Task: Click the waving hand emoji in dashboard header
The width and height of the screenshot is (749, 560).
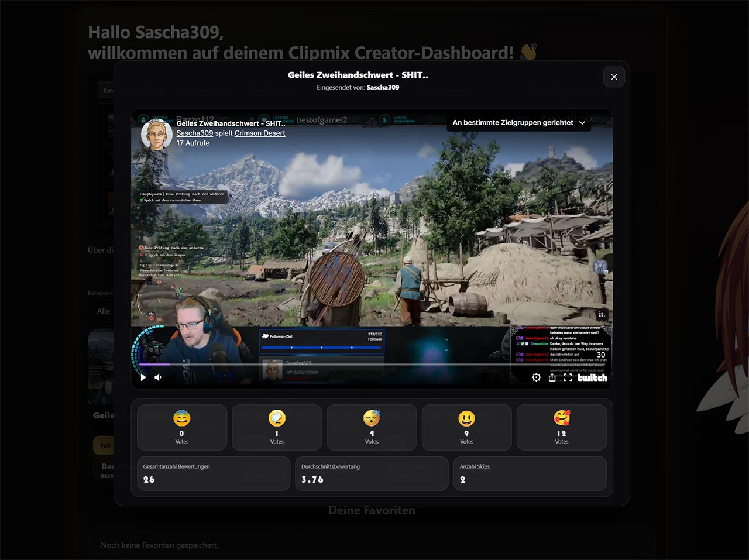Action: tap(528, 53)
